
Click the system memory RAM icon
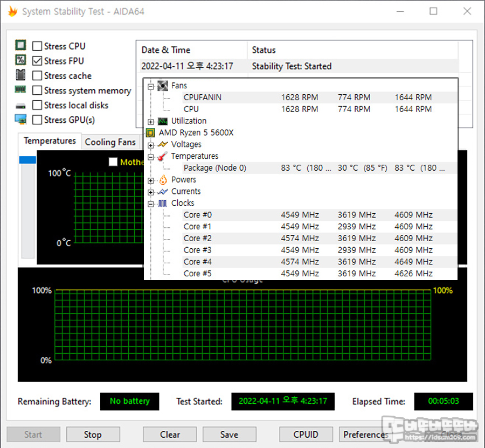tap(20, 89)
